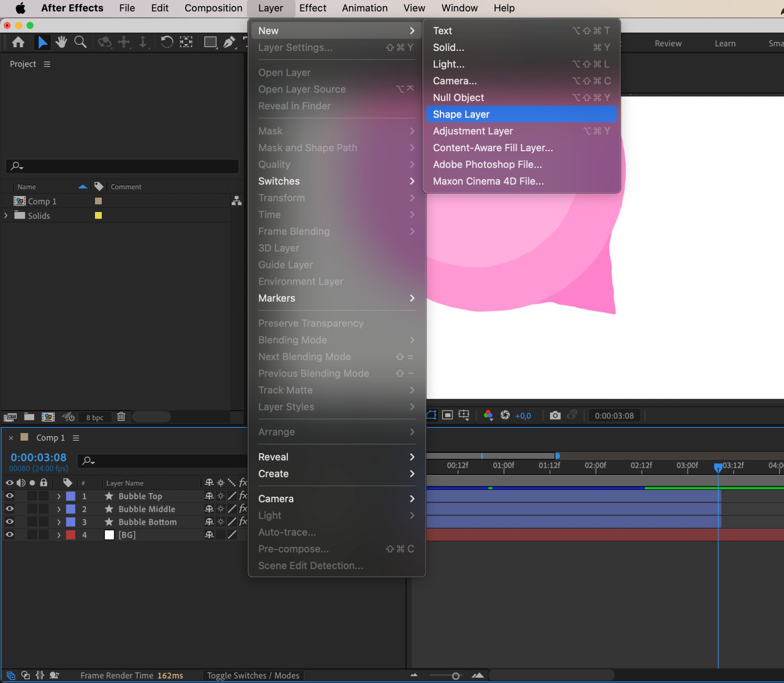Click the Bubble Top label color swatch

click(x=71, y=496)
